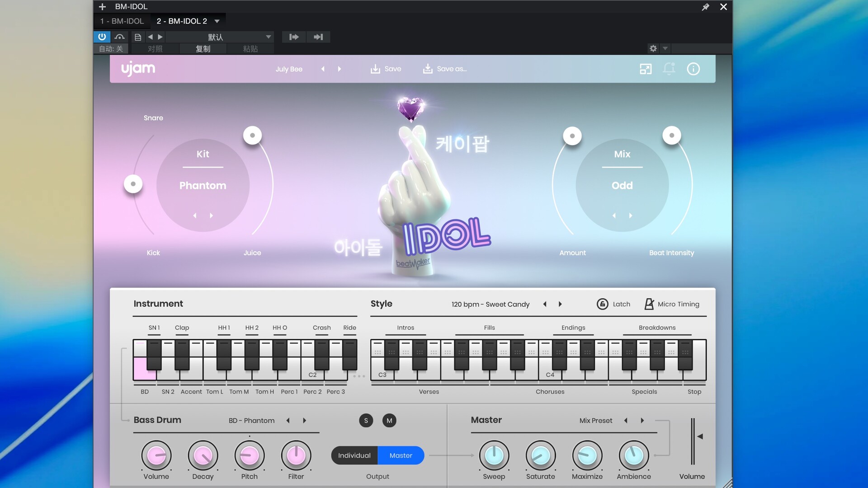This screenshot has width=868, height=488.
Task: Click the Sweep knob
Action: [494, 455]
